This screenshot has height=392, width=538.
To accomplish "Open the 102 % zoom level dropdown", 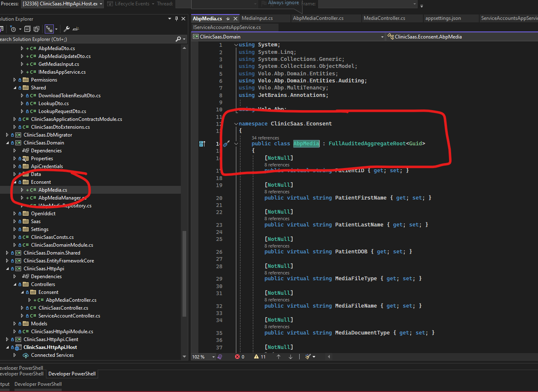I will click(214, 357).
